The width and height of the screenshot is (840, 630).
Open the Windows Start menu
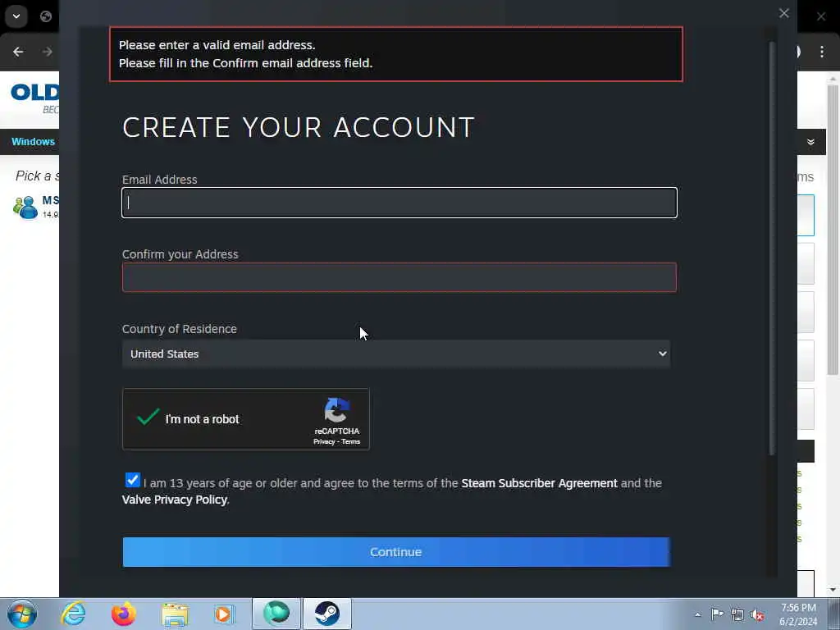22,614
